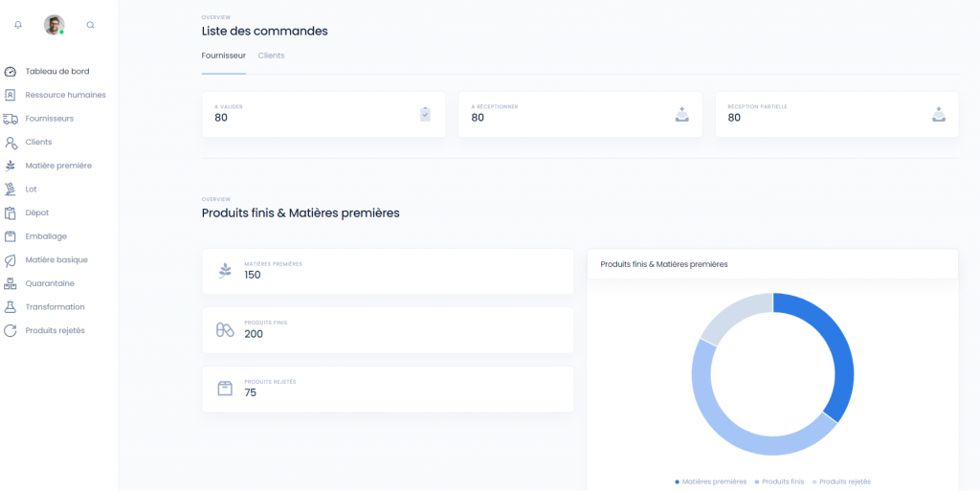Select the Fournisseur tab

[223, 56]
